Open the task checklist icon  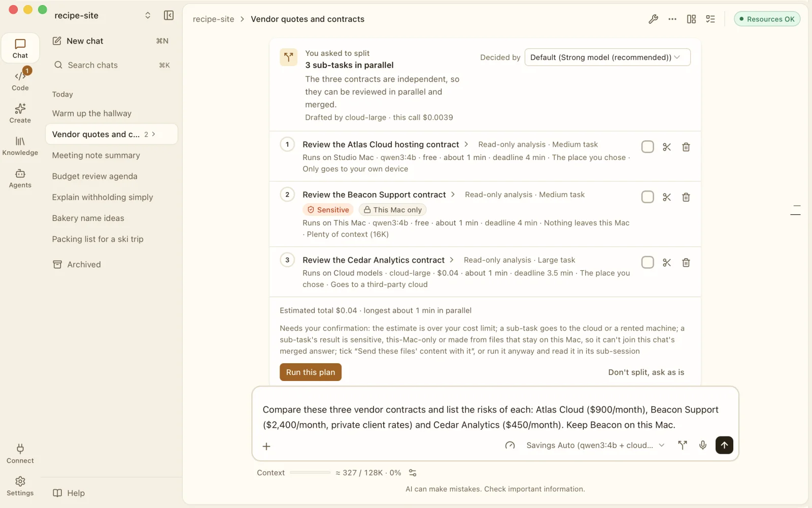tap(710, 19)
